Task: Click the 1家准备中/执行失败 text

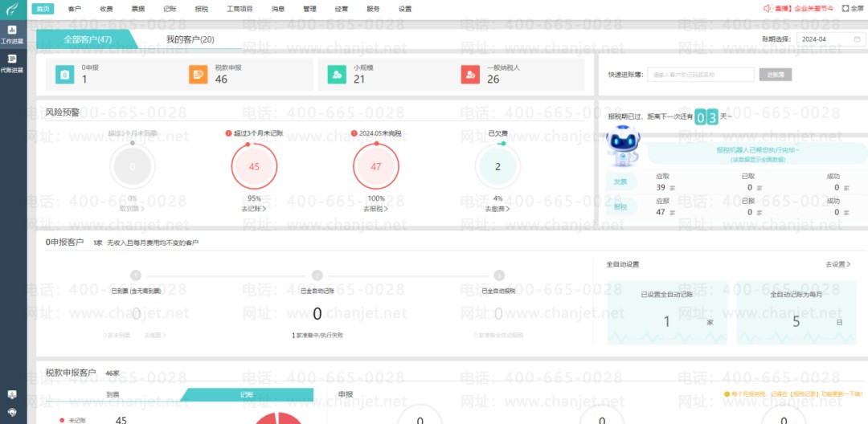Action: pyautogui.click(x=317, y=335)
